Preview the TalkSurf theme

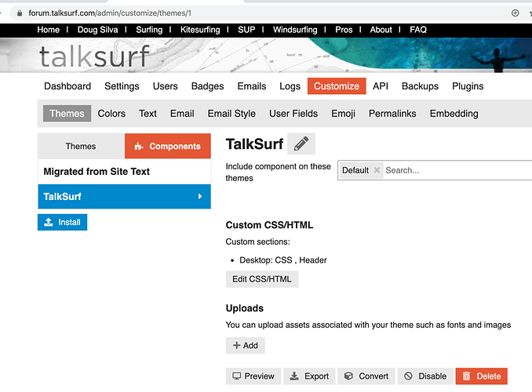pos(253,376)
